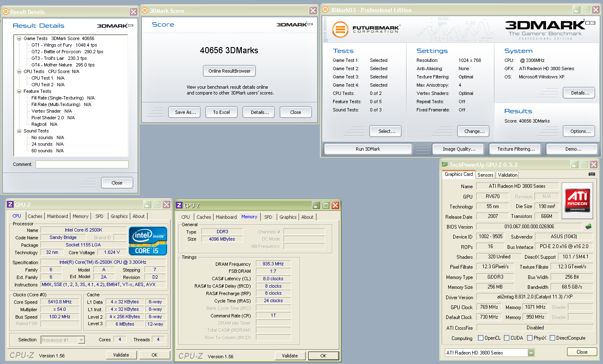Click Intel Core i5 logo in CPU-Z
Viewport: 603px width, 364px height.
(x=148, y=241)
